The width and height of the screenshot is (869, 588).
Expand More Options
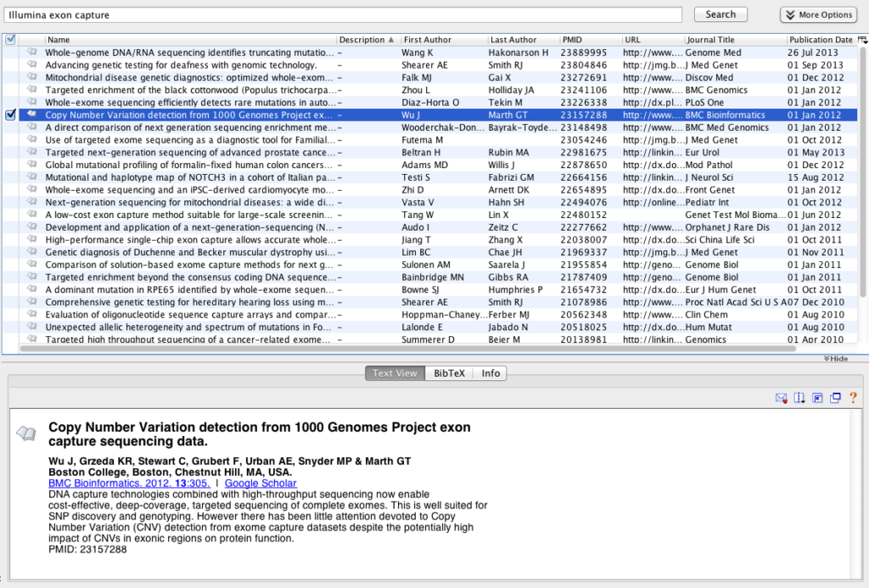[x=817, y=14]
